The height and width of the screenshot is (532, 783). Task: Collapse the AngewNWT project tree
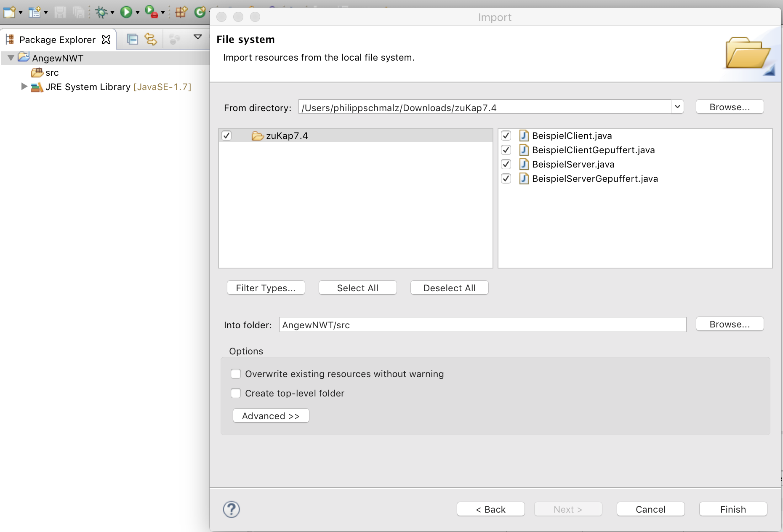coord(11,58)
